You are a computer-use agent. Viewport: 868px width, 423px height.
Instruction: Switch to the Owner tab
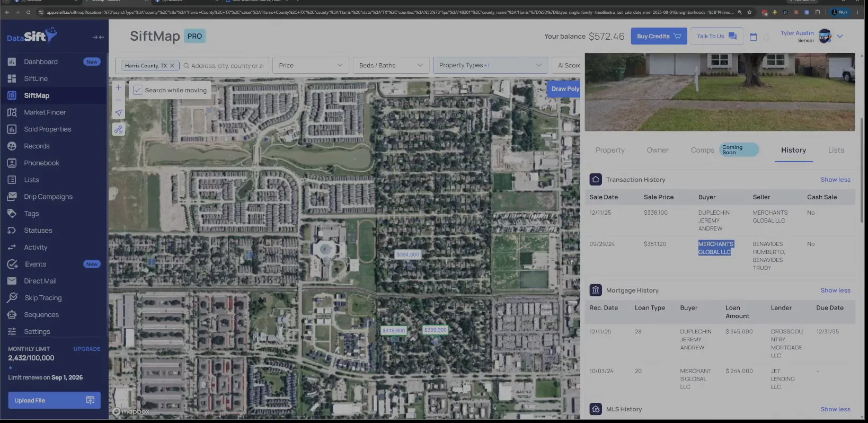coord(658,150)
